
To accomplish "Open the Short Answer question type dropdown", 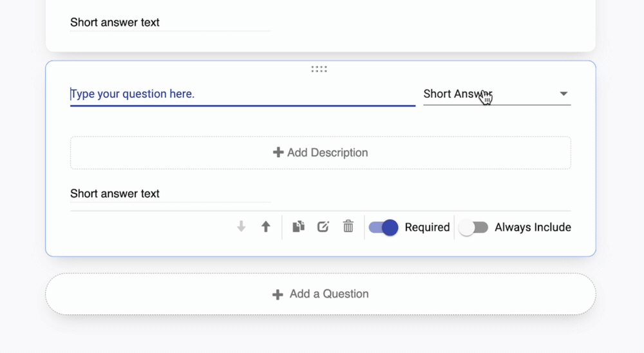I will pyautogui.click(x=489, y=94).
